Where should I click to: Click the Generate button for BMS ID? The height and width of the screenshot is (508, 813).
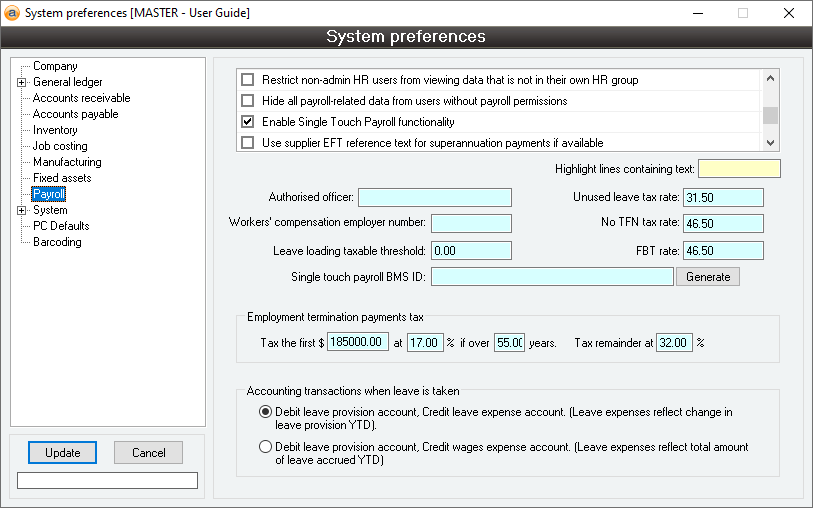point(708,277)
